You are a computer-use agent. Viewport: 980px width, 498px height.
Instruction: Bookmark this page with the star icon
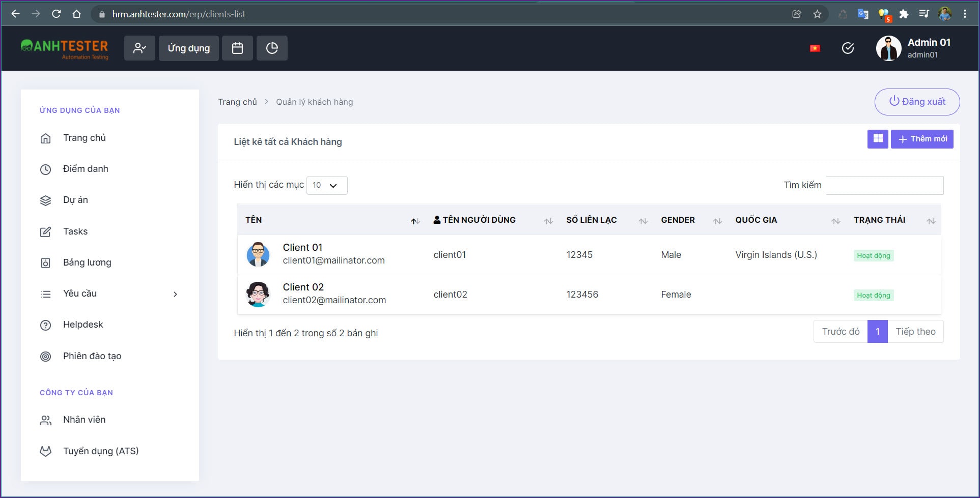click(817, 14)
